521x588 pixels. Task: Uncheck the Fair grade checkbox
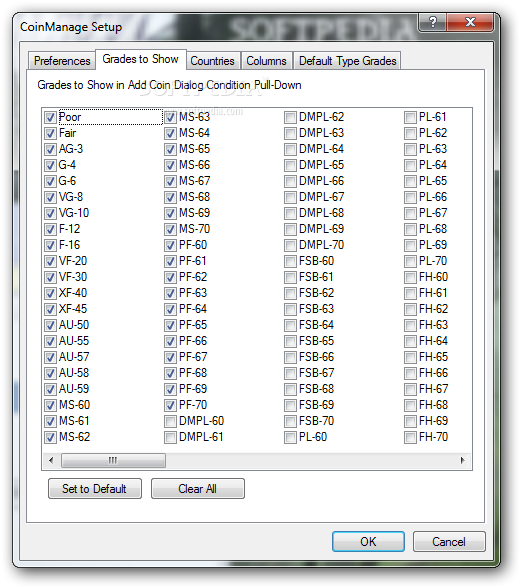click(50, 134)
